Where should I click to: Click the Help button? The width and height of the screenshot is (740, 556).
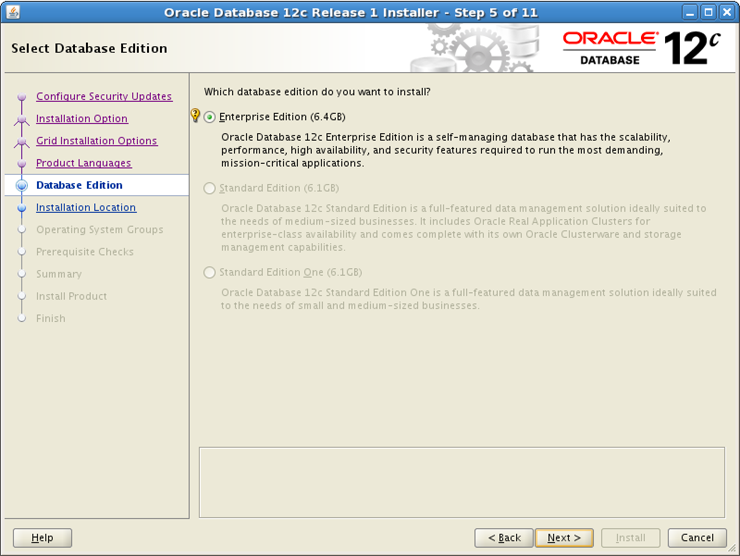[x=42, y=538]
